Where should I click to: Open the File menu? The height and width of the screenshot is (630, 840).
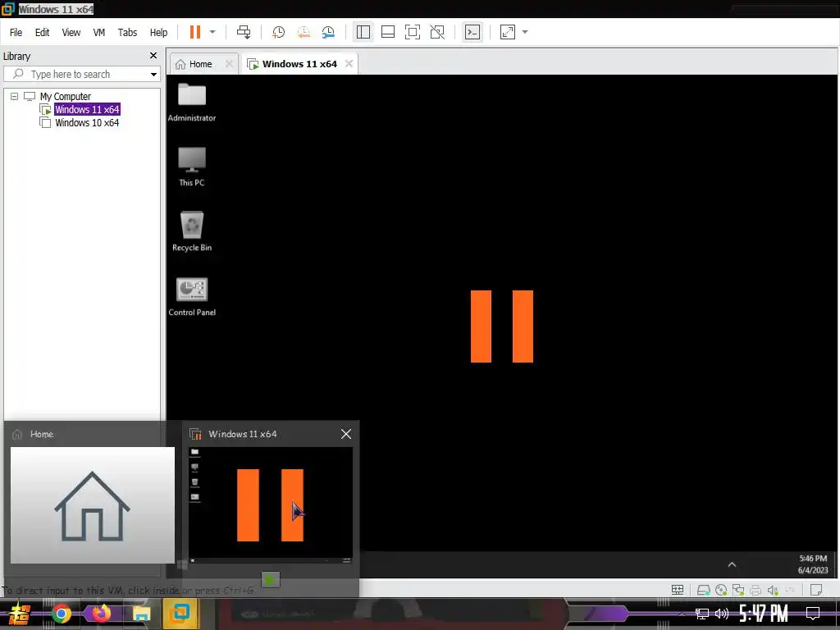[16, 33]
